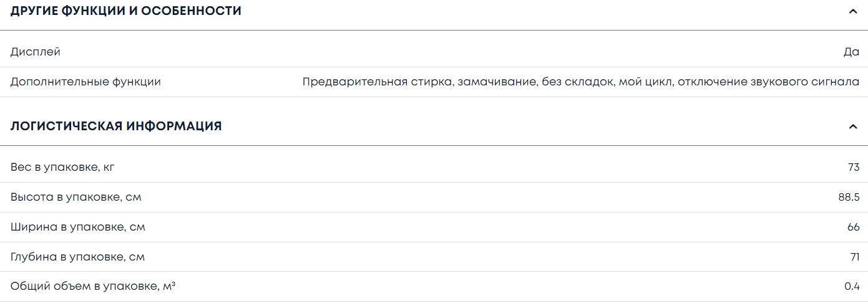The image size is (868, 306).
Task: Click the depth value 71
Action: [x=854, y=257]
